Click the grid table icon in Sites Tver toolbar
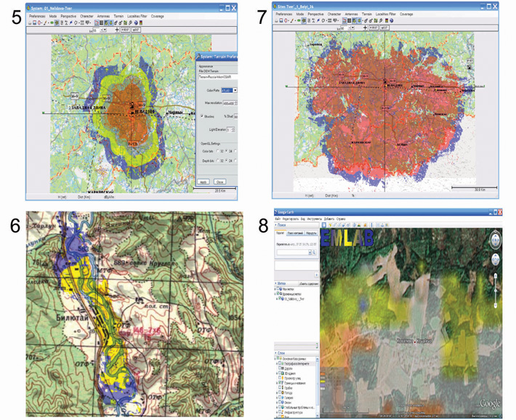The image size is (516, 420). tap(349, 20)
